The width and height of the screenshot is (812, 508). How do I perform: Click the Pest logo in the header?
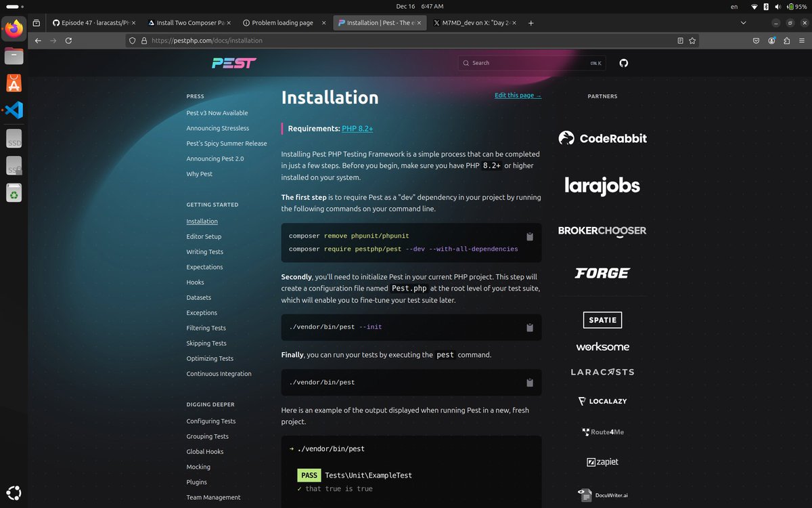234,63
